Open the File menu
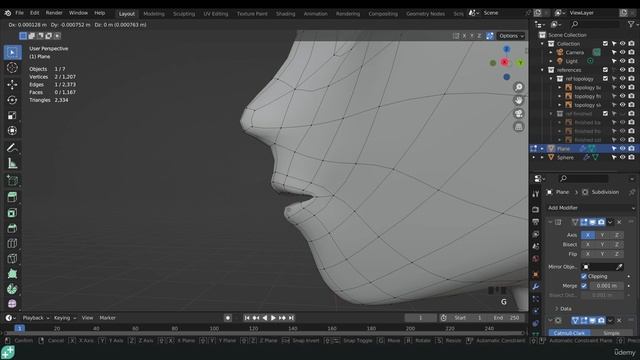This screenshot has width=640, height=360. click(19, 13)
